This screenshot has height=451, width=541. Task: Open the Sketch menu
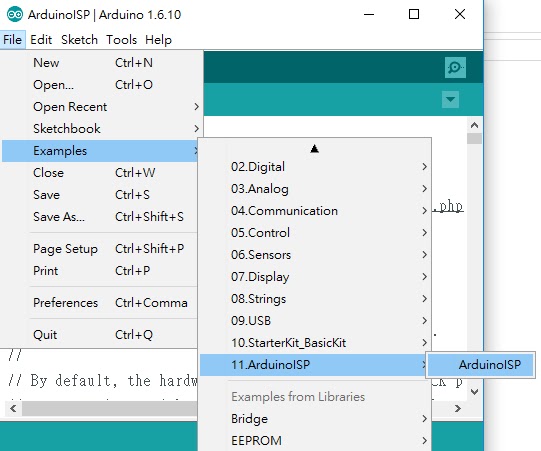coord(79,40)
